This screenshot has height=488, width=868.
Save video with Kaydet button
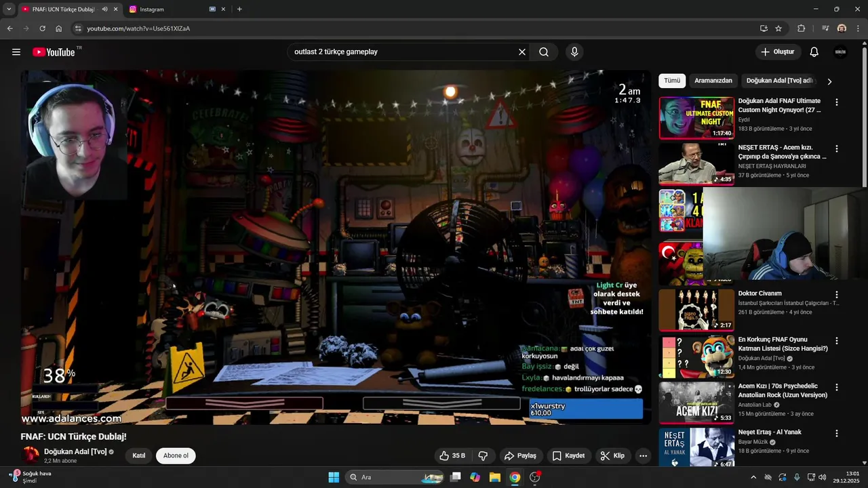(x=568, y=455)
